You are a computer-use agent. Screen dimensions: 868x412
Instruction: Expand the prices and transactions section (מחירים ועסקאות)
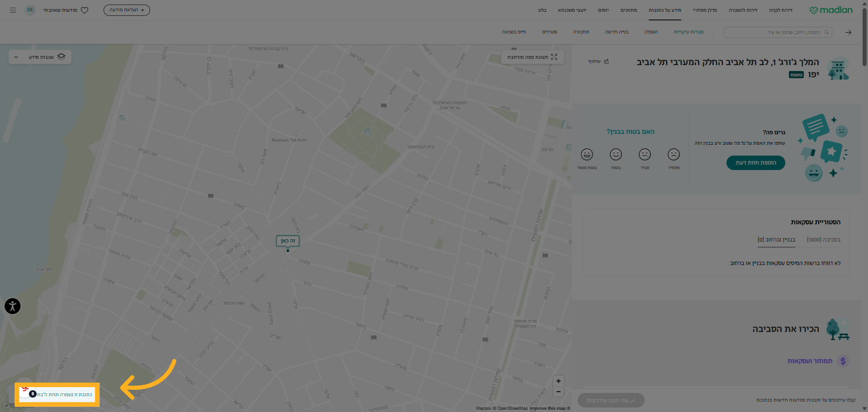[x=810, y=361]
